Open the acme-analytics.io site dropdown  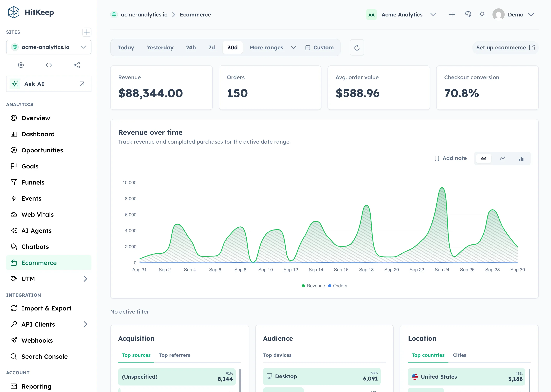coord(49,47)
